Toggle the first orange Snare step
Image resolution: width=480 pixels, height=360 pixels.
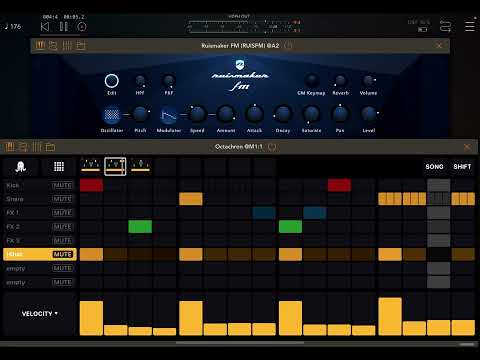[191, 199]
